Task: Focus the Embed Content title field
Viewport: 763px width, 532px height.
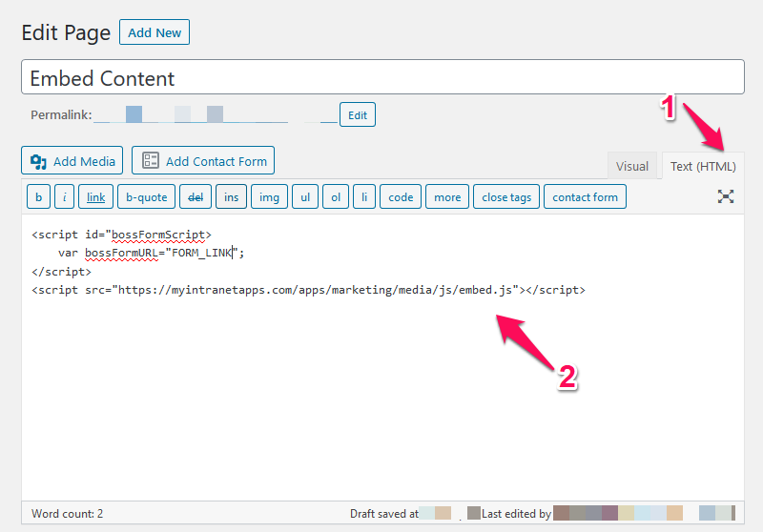Action: pyautogui.click(x=382, y=77)
